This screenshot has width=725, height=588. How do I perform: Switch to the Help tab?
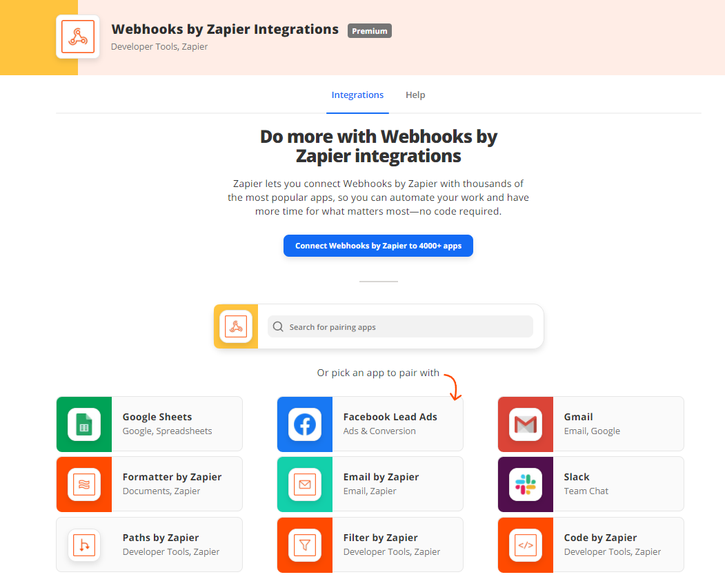(x=415, y=95)
